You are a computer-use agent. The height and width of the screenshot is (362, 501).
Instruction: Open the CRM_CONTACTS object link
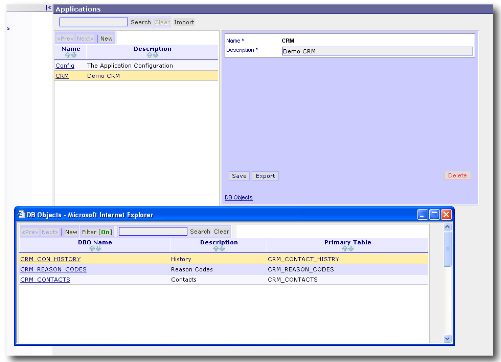click(45, 280)
